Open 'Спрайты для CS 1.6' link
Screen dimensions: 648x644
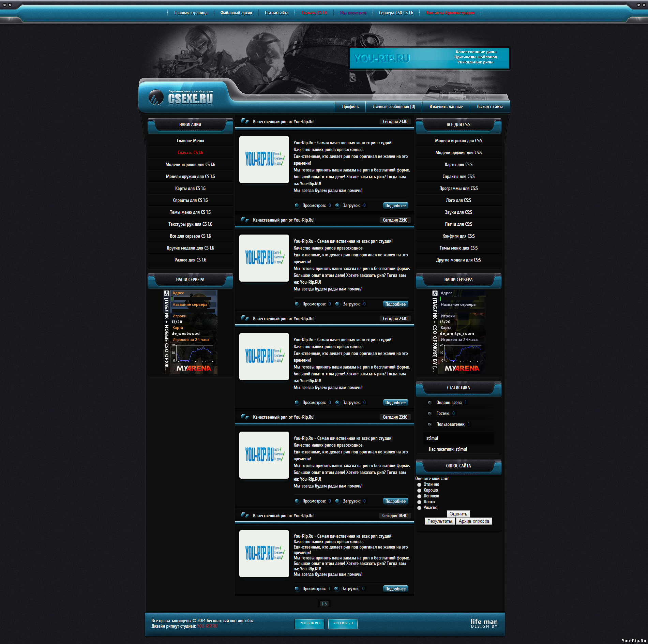190,200
